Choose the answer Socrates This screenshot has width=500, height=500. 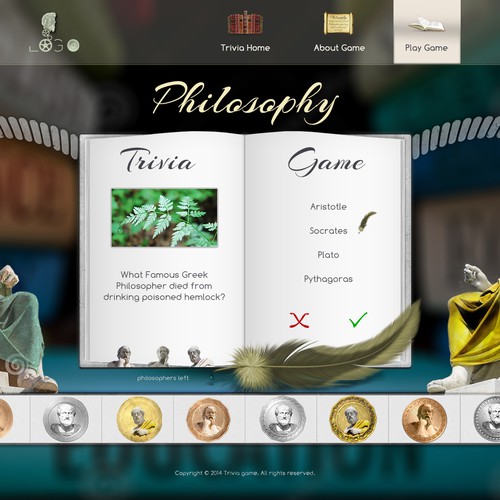328,231
